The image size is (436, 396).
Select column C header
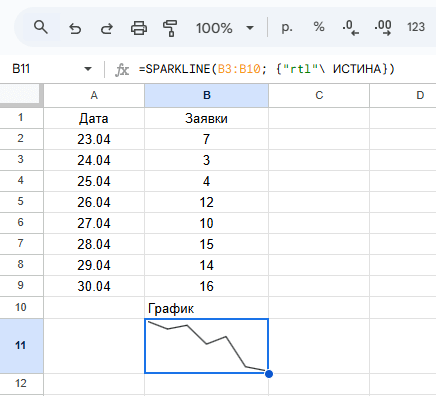pyautogui.click(x=319, y=95)
